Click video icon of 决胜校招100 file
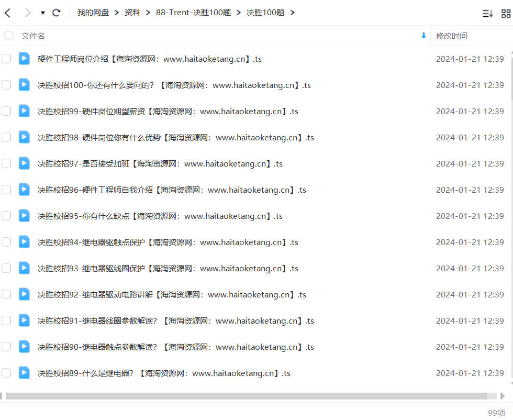The image size is (513, 420). point(24,85)
